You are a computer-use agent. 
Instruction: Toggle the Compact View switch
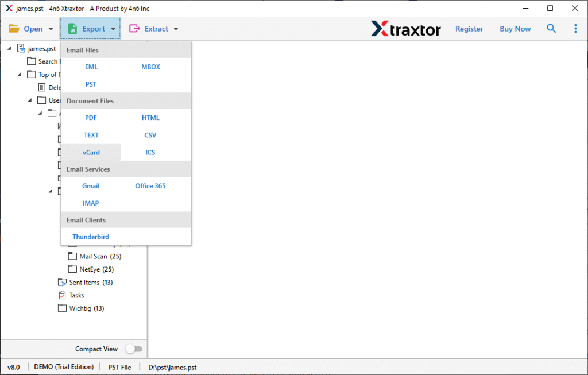pos(134,349)
